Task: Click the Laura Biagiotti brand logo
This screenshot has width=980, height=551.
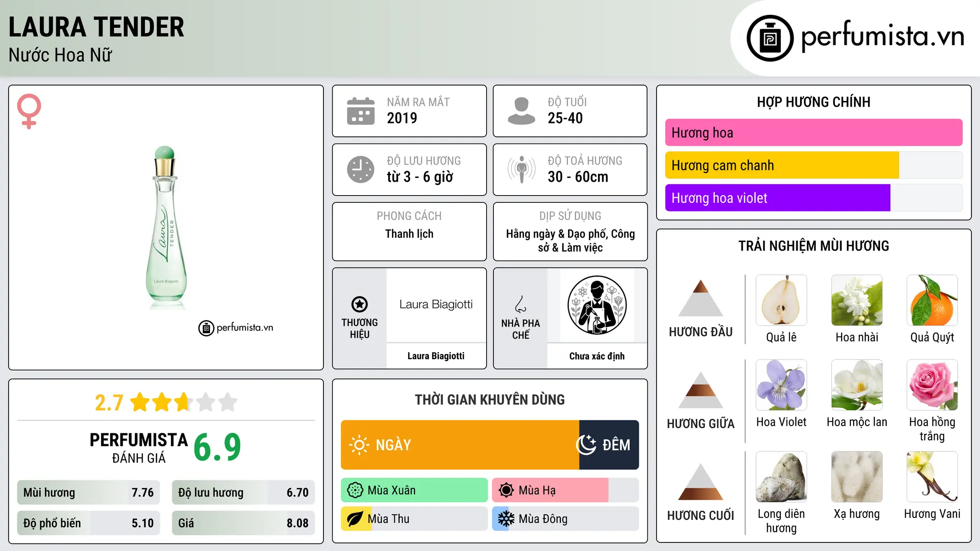Action: (436, 305)
